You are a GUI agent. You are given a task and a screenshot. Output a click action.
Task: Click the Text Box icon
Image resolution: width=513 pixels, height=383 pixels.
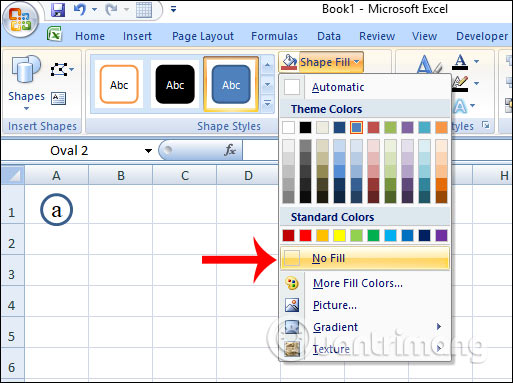[x=58, y=98]
